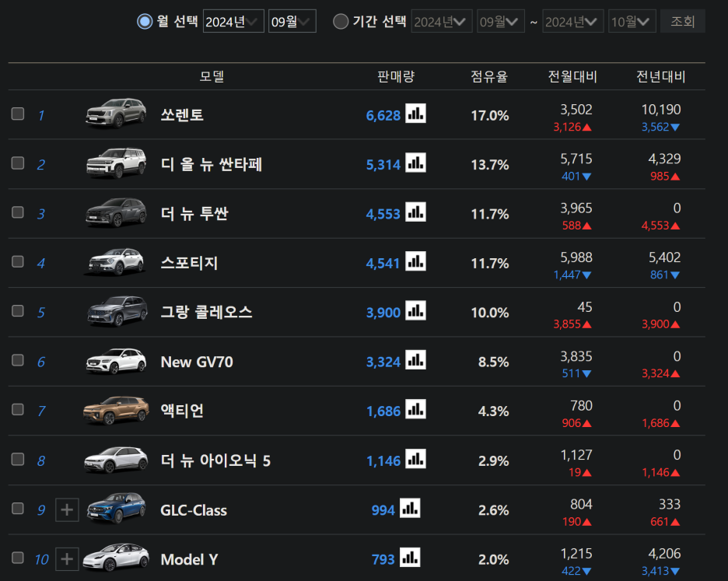Check the box for 쏘렌토 row
Viewport: 728px width, 581px height.
(18, 114)
